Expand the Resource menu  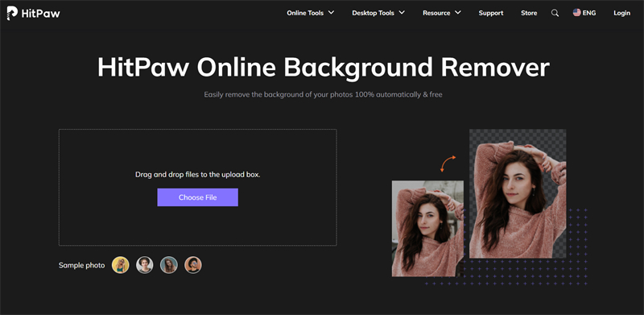click(x=442, y=13)
